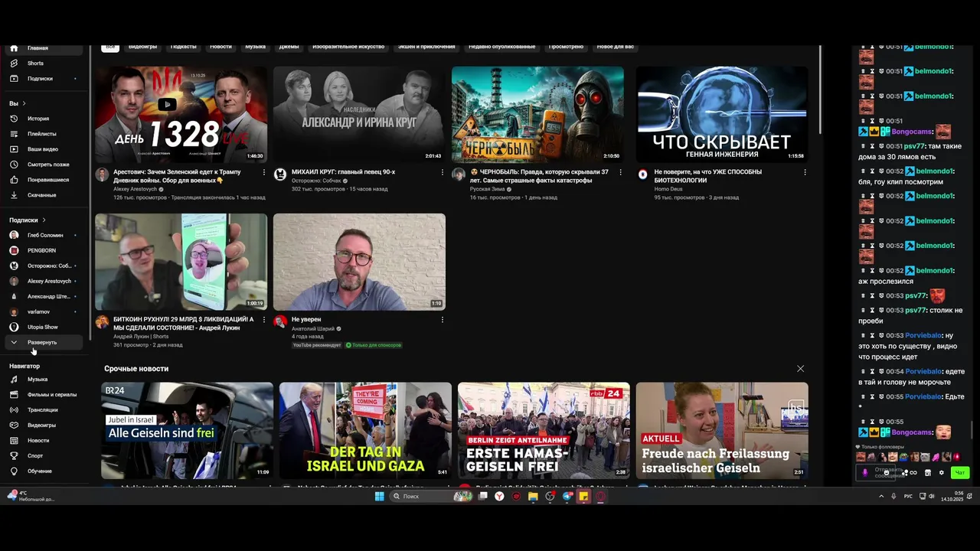Open Глеб Соломин subscription channel

point(44,235)
